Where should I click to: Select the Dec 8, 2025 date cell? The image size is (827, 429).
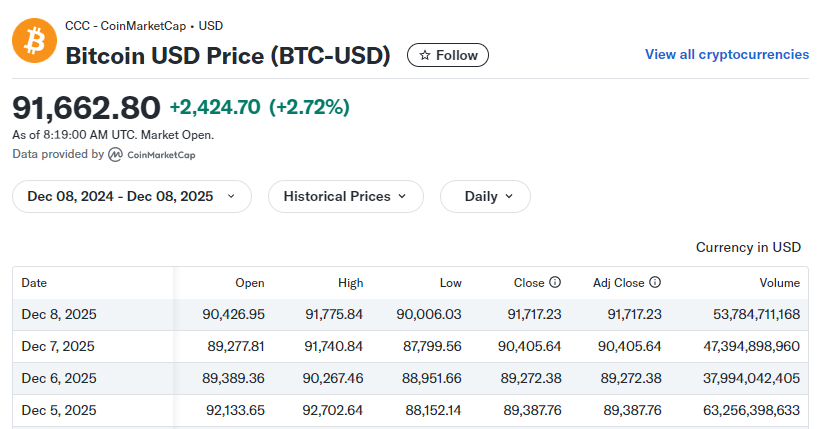tap(59, 314)
